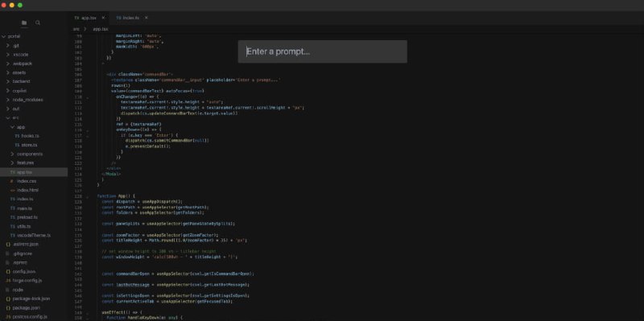Open index.css file with hash icon
The width and height of the screenshot is (644, 321).
34,181
